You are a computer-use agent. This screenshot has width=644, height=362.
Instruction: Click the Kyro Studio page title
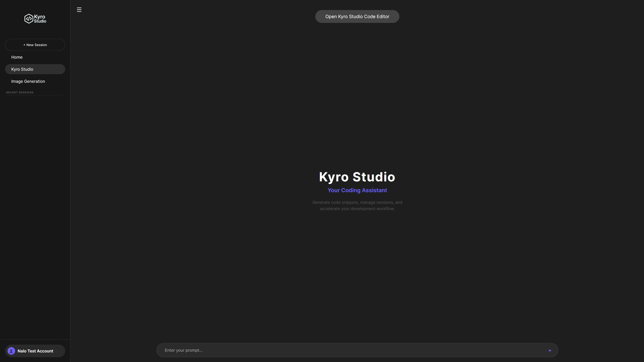click(357, 177)
